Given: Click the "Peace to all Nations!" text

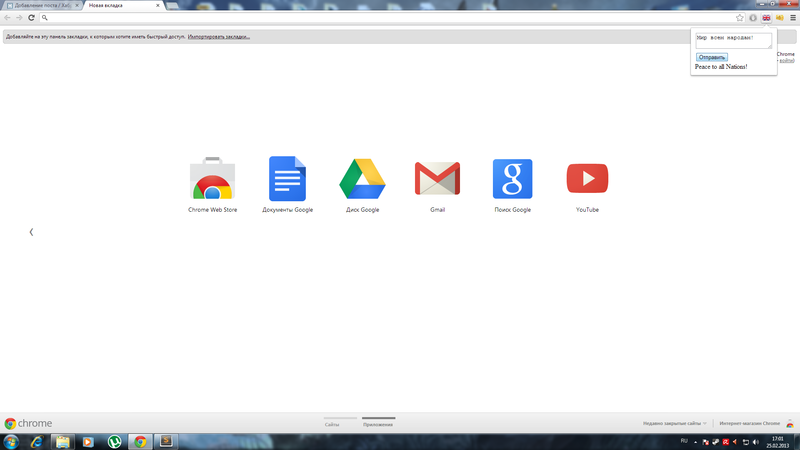Looking at the screenshot, I should coord(721,67).
